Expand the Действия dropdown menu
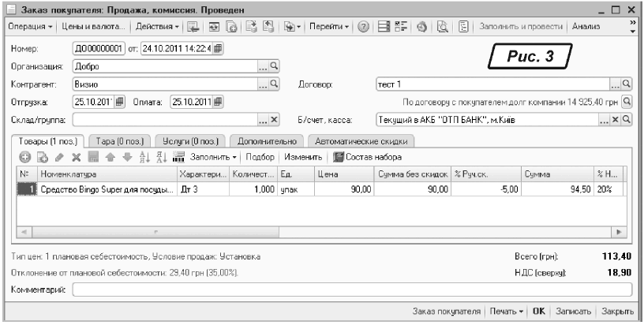Image resolution: width=644 pixels, height=325 pixels. point(158,27)
